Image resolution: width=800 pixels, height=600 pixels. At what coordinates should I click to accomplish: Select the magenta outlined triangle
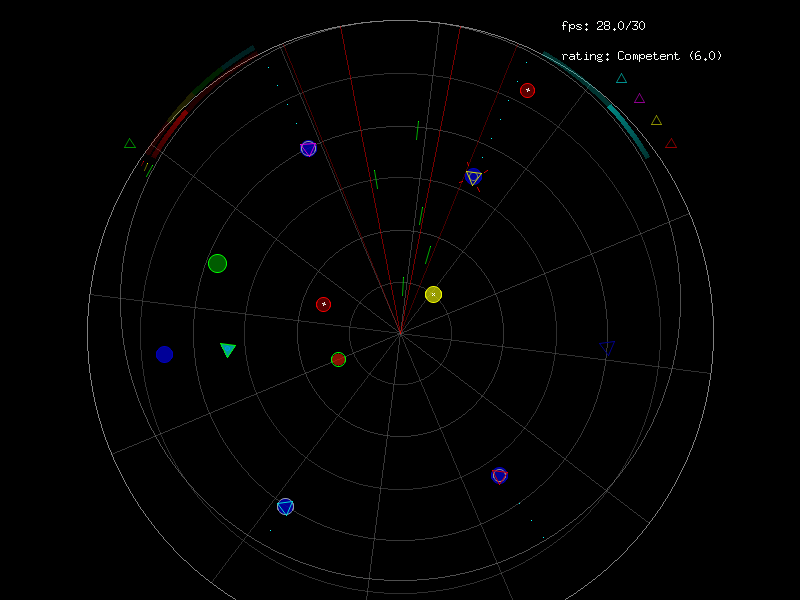coord(640,98)
